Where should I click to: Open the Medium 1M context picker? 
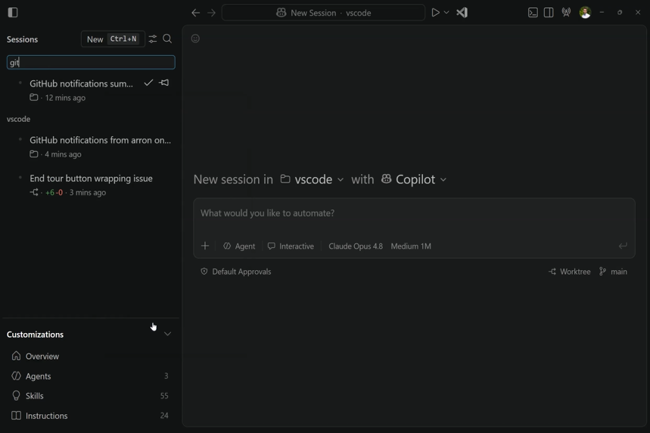tap(411, 246)
